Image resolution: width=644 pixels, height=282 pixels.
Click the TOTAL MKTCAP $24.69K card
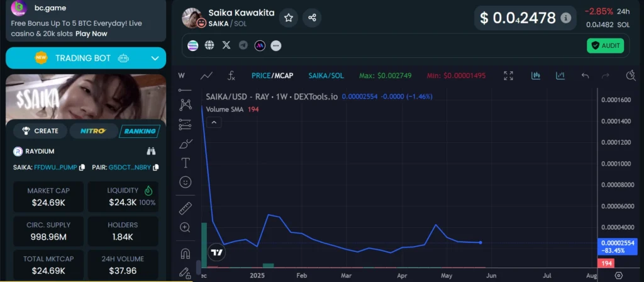(48, 265)
